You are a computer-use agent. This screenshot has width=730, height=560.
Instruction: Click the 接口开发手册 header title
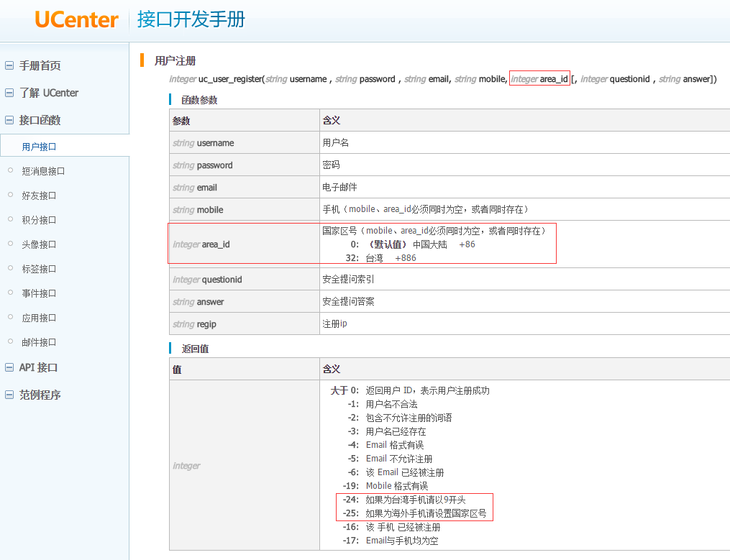point(191,19)
